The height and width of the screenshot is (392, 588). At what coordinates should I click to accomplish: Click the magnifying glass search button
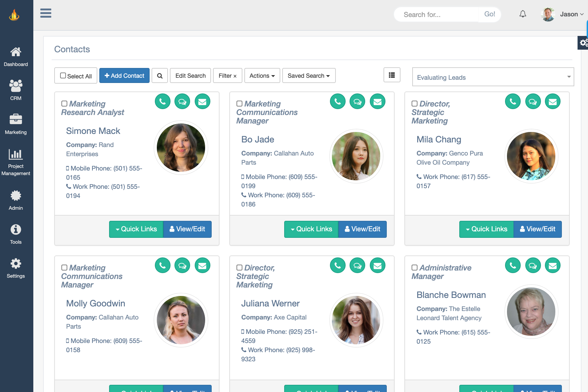(x=160, y=76)
